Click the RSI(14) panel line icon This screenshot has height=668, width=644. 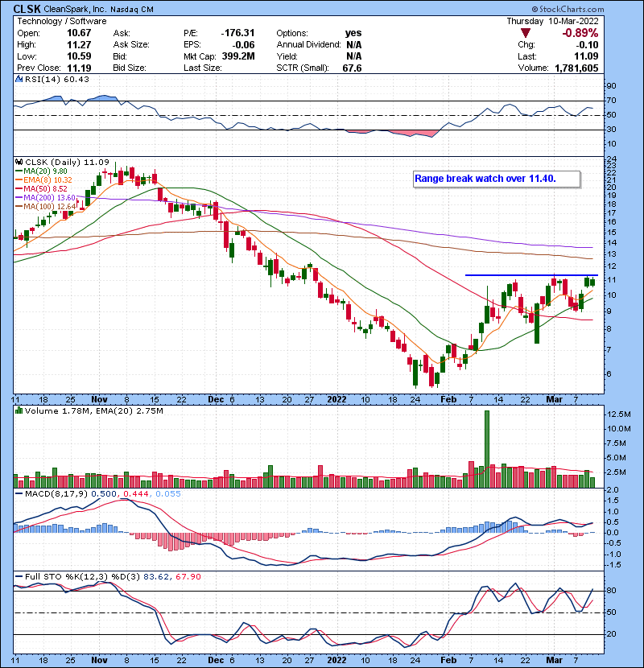[x=19, y=79]
